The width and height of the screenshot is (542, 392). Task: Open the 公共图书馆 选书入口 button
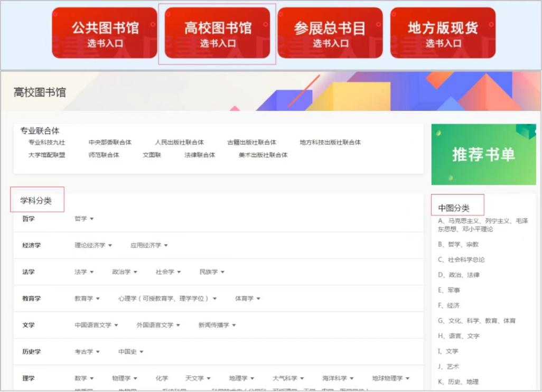(x=105, y=33)
